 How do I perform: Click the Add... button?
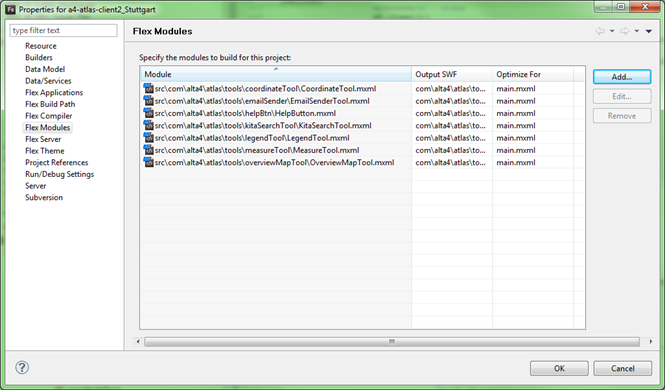[622, 77]
